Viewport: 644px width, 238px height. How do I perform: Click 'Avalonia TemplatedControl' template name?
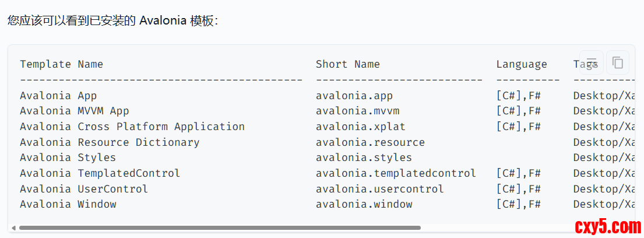point(100,173)
